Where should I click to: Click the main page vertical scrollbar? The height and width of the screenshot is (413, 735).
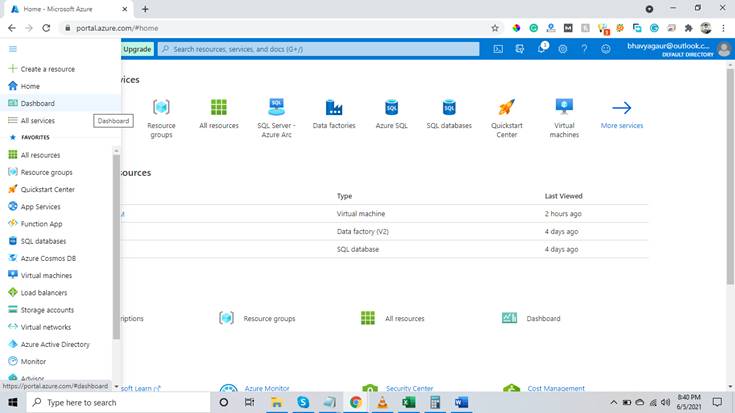pyautogui.click(x=730, y=176)
